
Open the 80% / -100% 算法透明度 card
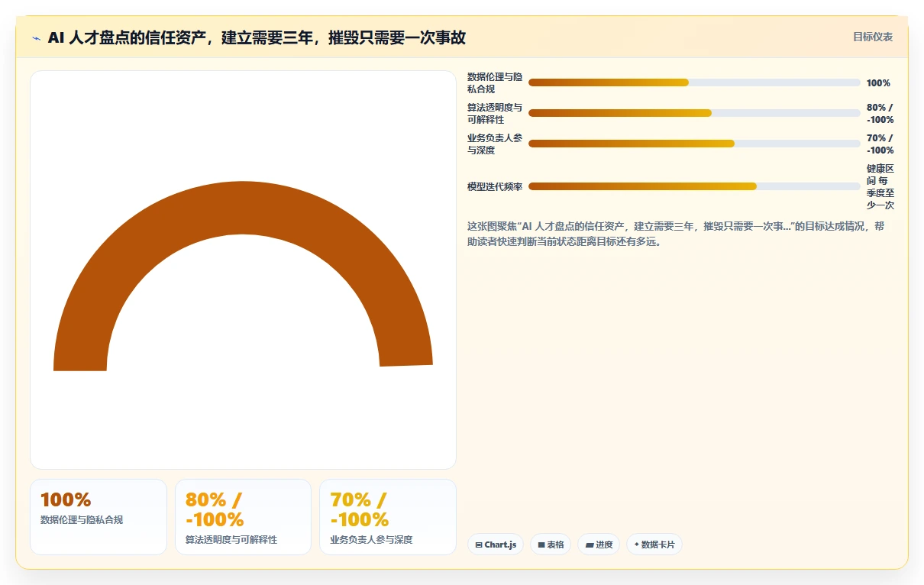243,517
